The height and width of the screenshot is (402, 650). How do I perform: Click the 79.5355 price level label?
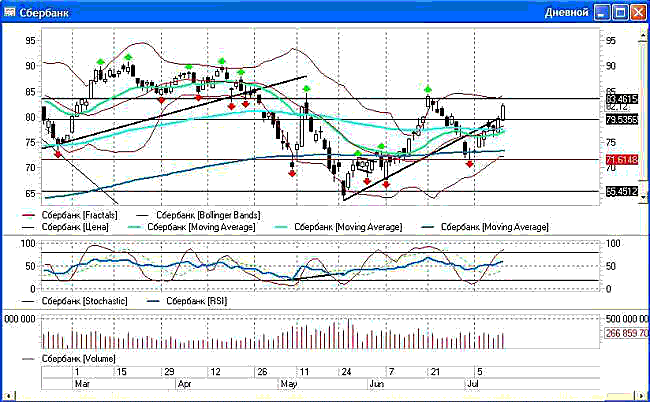[621, 120]
